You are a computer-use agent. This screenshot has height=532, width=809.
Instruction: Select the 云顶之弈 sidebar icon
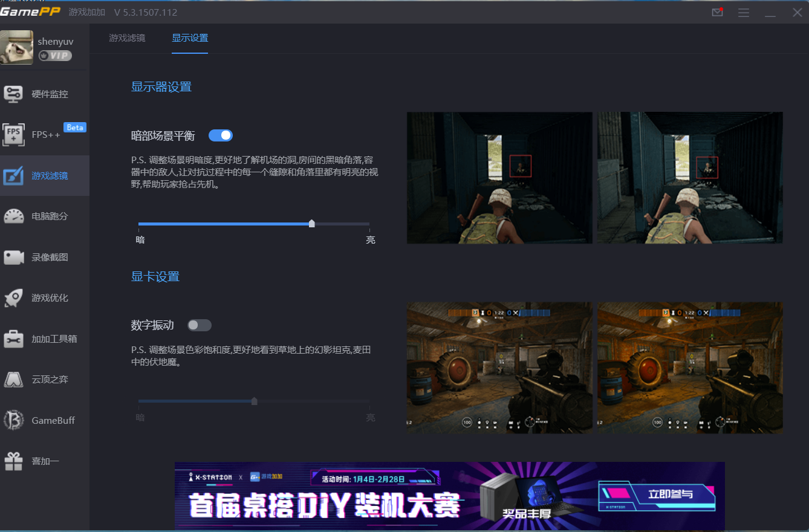pyautogui.click(x=13, y=380)
